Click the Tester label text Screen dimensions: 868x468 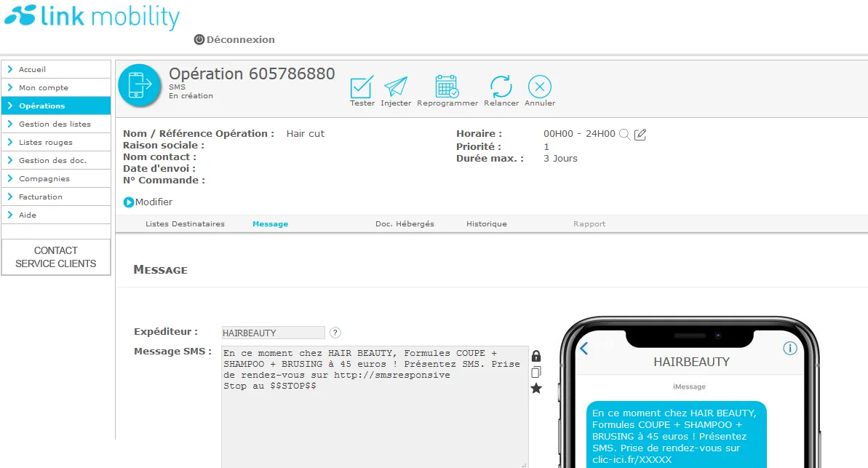362,103
